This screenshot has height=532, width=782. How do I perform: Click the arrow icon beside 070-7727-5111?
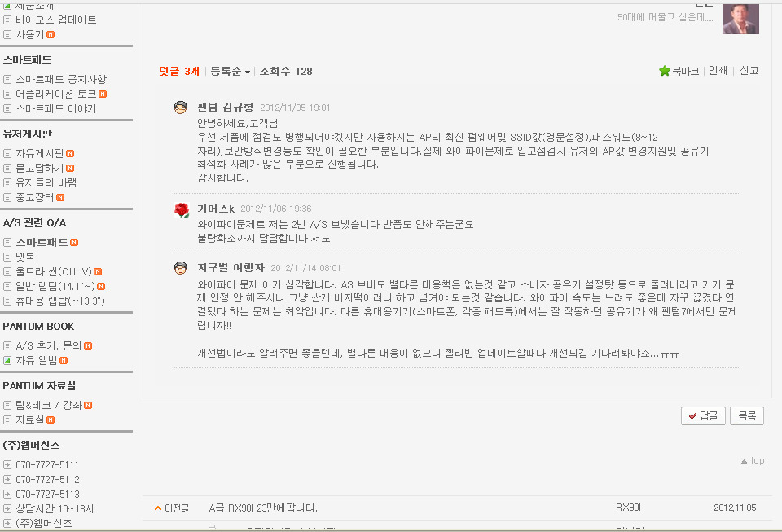7,465
